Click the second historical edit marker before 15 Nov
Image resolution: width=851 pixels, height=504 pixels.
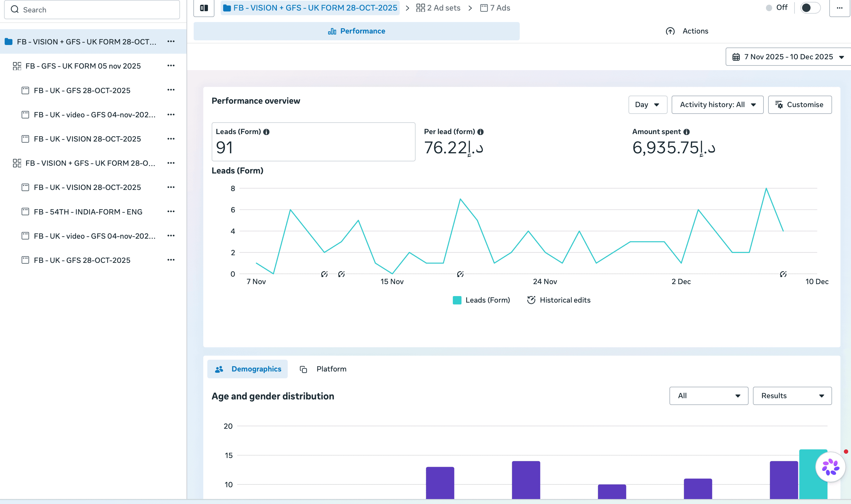pos(341,274)
